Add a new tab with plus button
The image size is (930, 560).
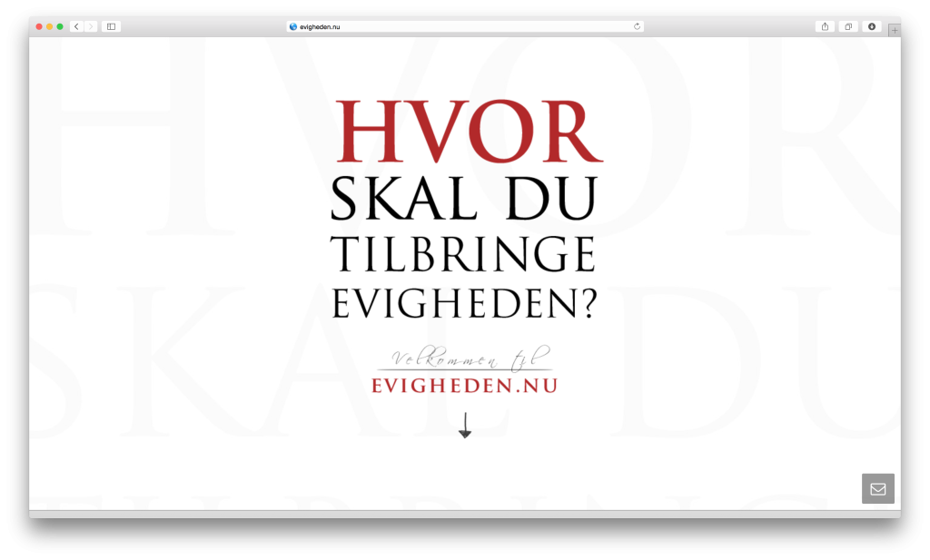(895, 30)
